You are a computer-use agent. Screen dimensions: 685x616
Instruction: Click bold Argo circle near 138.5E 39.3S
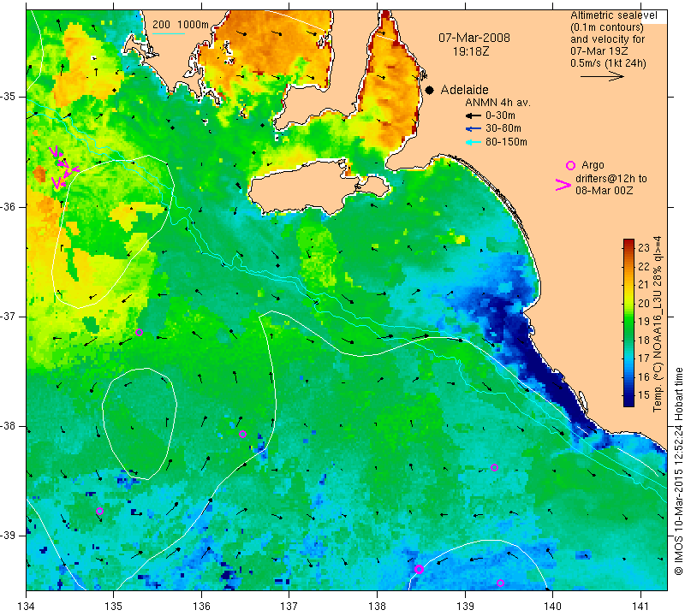pyautogui.click(x=419, y=569)
